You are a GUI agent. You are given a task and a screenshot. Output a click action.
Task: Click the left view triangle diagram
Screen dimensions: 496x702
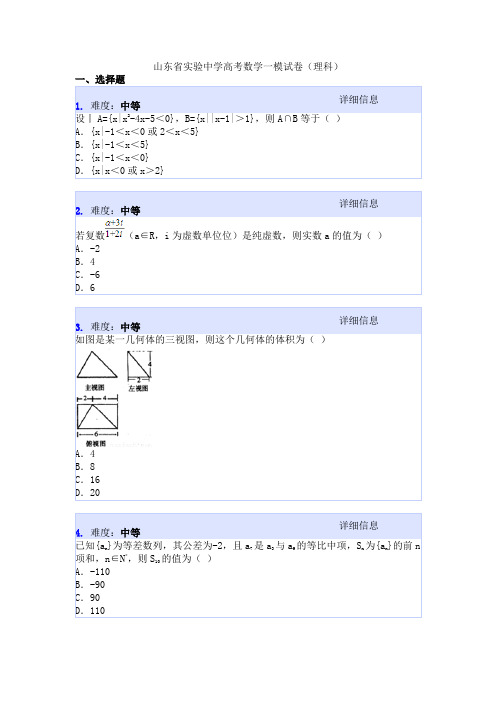[139, 365]
